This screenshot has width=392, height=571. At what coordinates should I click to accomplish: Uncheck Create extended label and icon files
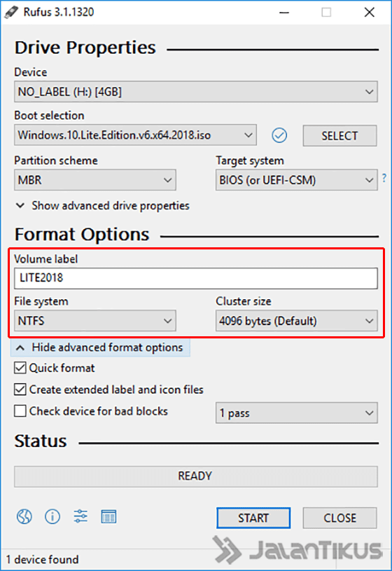(x=20, y=390)
